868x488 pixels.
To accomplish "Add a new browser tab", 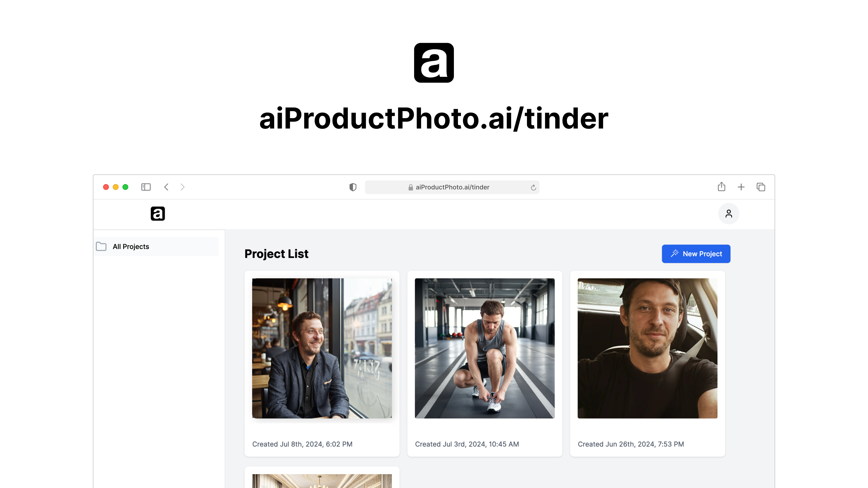I will click(741, 187).
